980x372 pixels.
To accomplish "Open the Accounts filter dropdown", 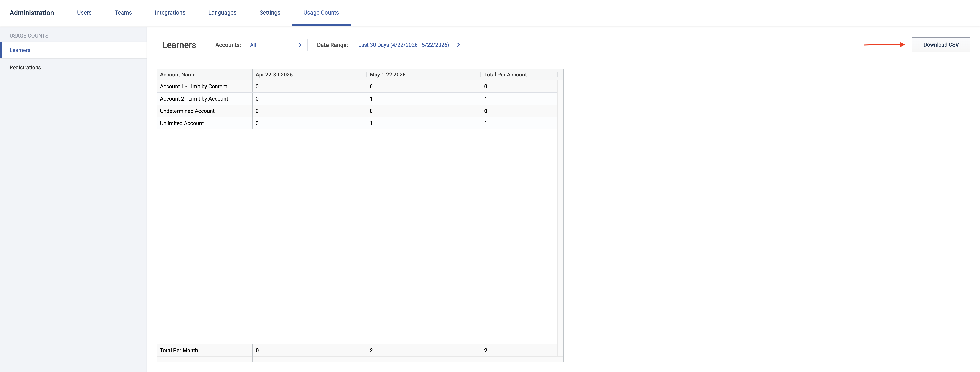I will (277, 45).
